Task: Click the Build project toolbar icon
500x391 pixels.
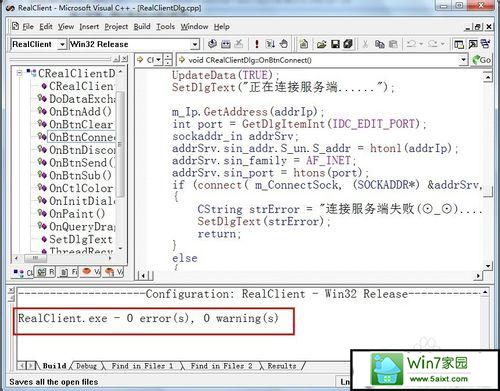Action: (x=226, y=44)
